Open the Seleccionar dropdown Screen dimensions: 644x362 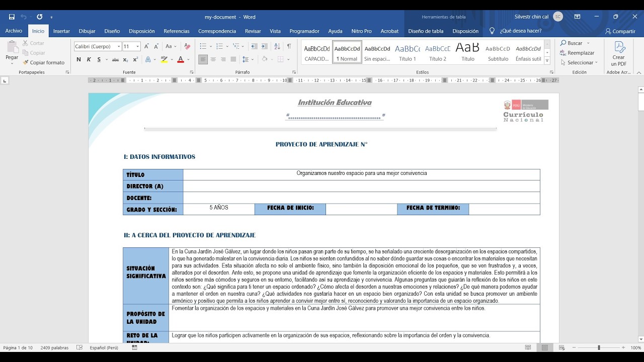(x=579, y=63)
